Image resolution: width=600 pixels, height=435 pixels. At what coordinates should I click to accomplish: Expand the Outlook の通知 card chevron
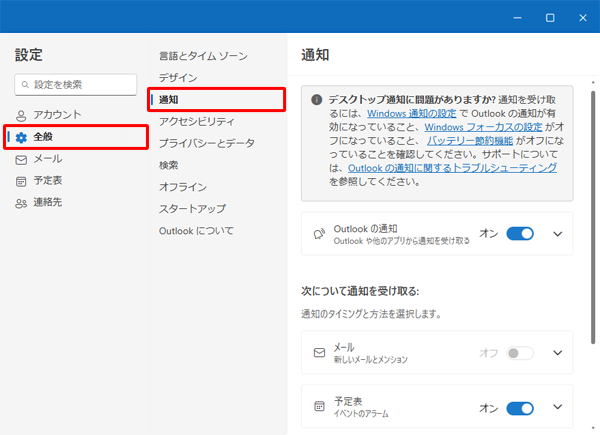[x=558, y=234]
